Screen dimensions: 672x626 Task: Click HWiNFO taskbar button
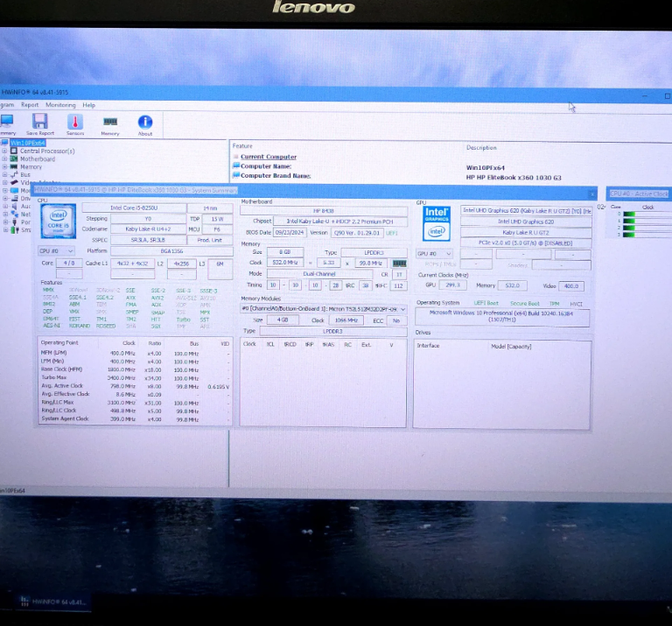pyautogui.click(x=53, y=601)
